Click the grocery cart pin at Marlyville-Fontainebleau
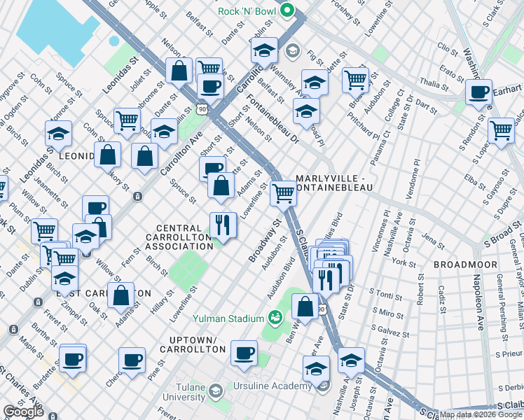This screenshot has width=524, height=420. point(284,194)
